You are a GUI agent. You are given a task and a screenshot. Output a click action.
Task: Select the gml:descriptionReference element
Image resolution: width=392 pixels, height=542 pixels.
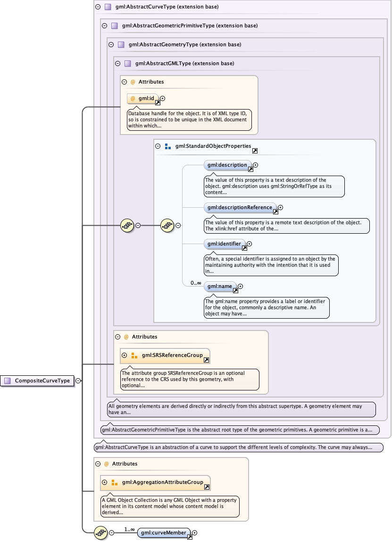point(240,208)
